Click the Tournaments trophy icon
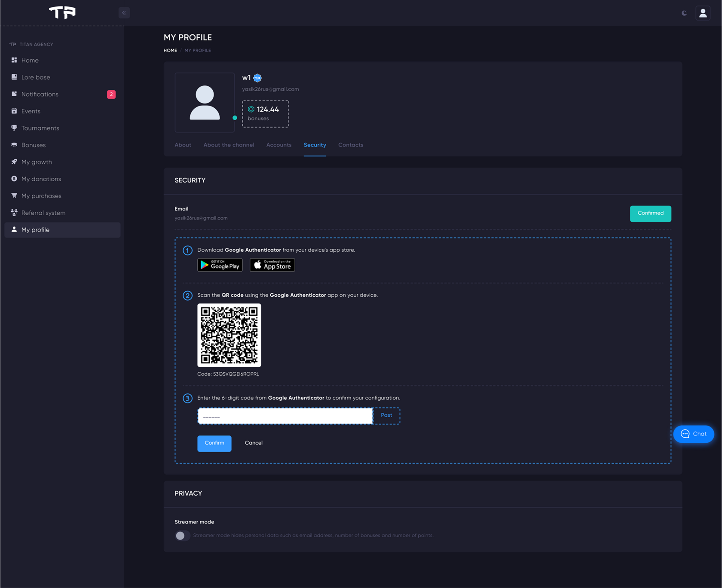722x588 pixels. coord(14,128)
